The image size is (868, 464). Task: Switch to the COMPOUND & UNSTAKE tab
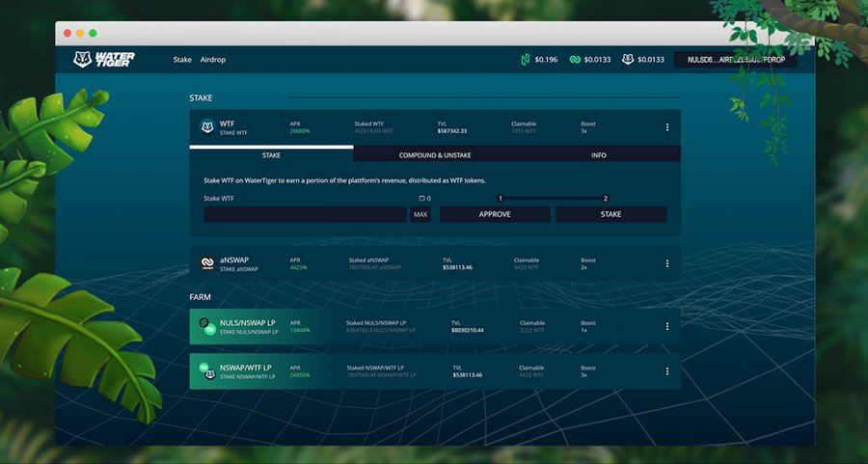click(x=435, y=155)
